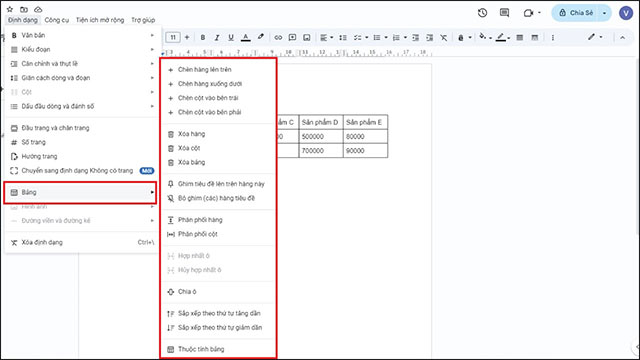Expand Giãn cách dòng và đoạn submenu
The height and width of the screenshot is (360, 640).
82,78
